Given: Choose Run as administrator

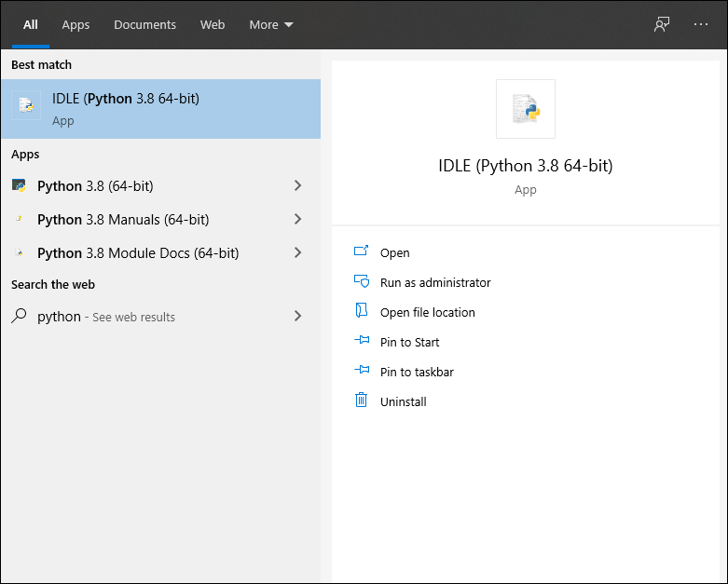Looking at the screenshot, I should point(435,282).
